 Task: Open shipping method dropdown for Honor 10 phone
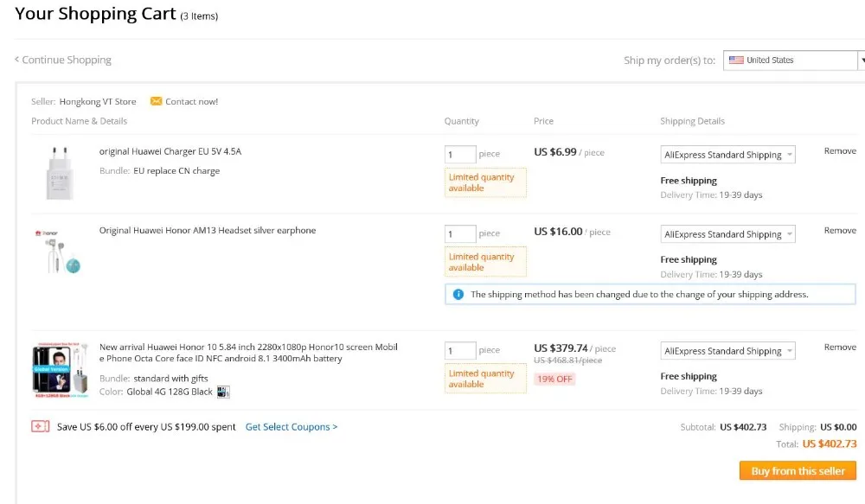tap(727, 351)
